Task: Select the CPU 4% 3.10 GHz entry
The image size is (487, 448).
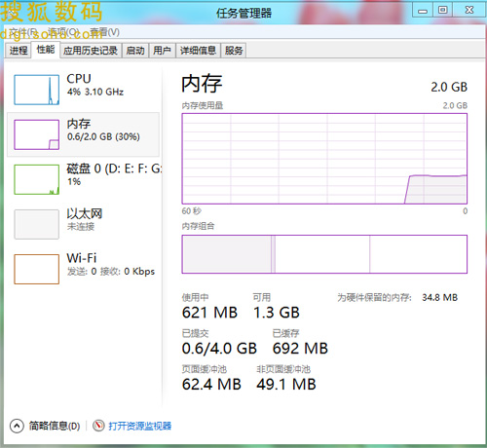Action: pyautogui.click(x=84, y=90)
